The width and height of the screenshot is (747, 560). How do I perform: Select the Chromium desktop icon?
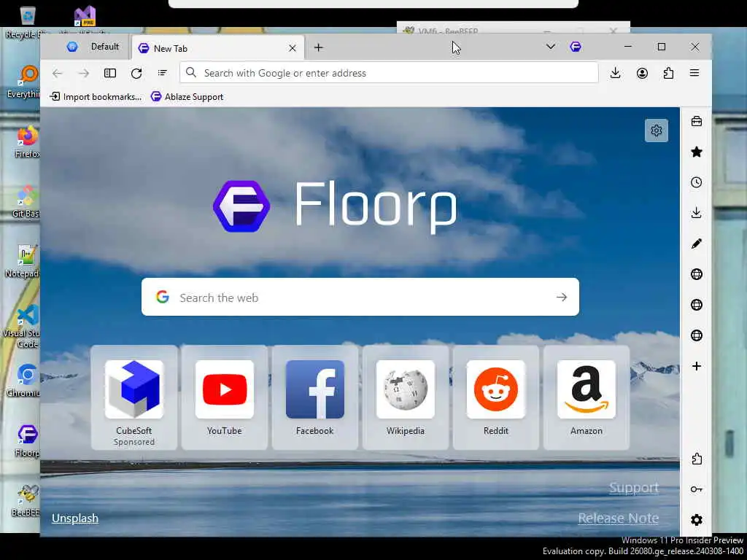click(23, 381)
